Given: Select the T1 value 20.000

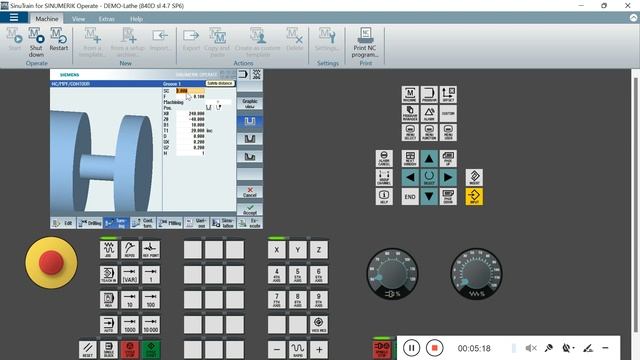Looking at the screenshot, I should pyautogui.click(x=190, y=131).
